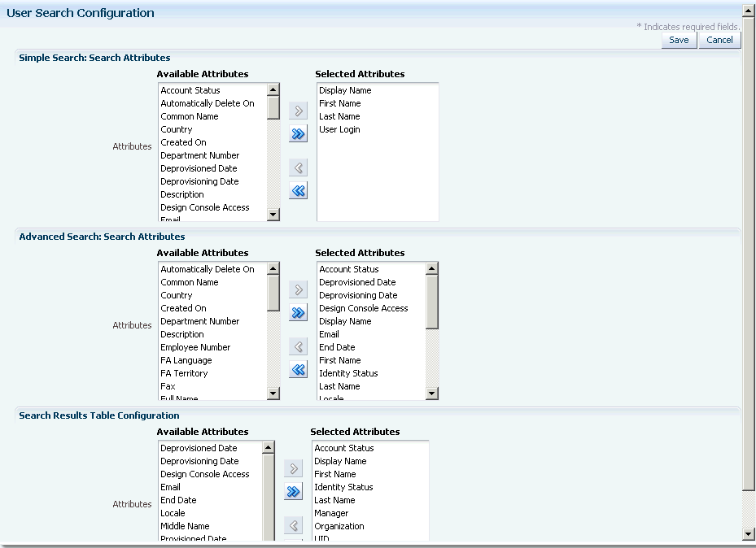Click the single left arrow in Advanced Search shuttle

tap(298, 346)
